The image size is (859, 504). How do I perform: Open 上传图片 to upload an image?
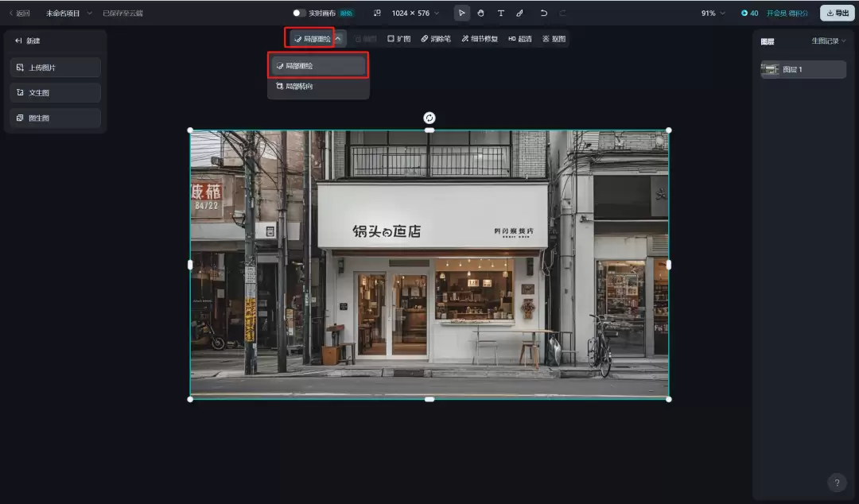click(x=55, y=68)
